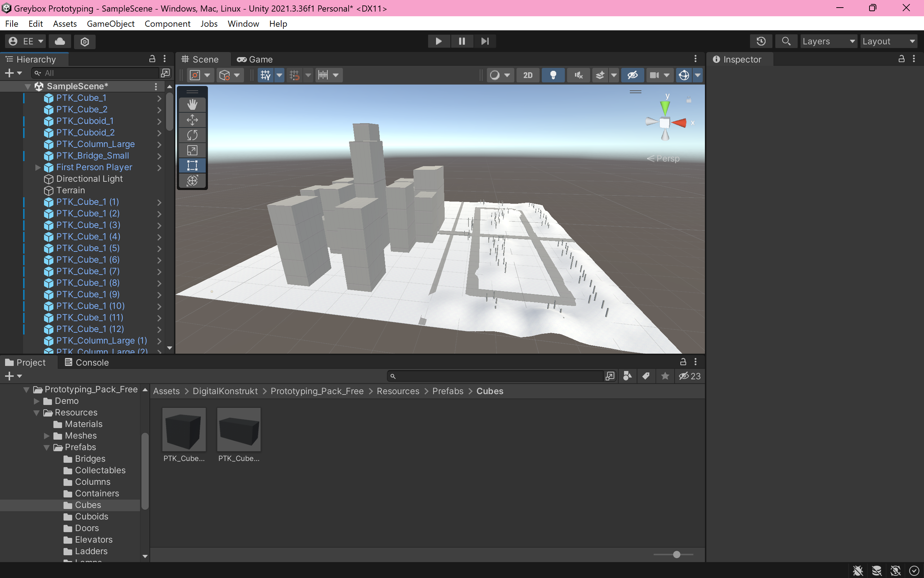
Task: Open the EE account dropdown
Action: pyautogui.click(x=26, y=41)
